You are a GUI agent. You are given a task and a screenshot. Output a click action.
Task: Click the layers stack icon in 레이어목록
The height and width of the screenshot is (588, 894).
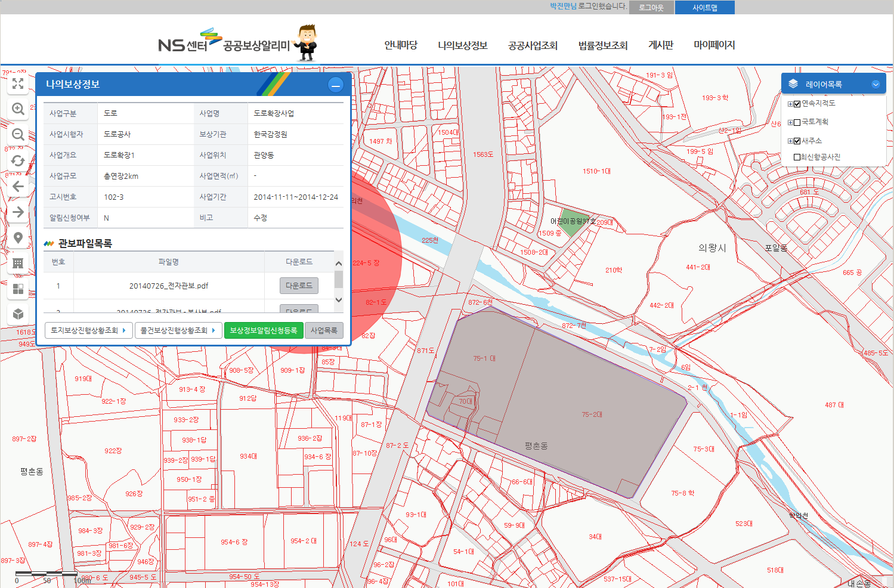click(x=793, y=84)
